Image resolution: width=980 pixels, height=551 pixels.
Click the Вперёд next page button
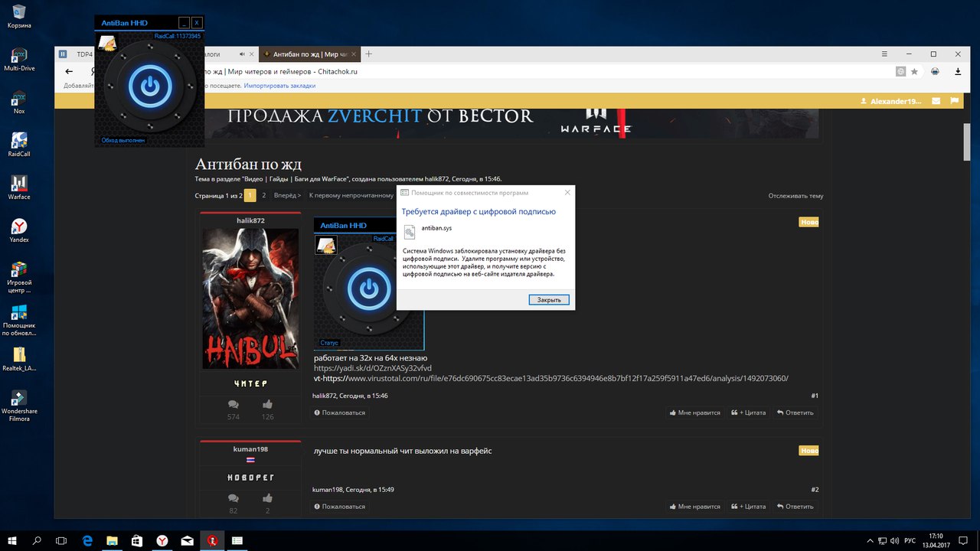click(x=287, y=195)
